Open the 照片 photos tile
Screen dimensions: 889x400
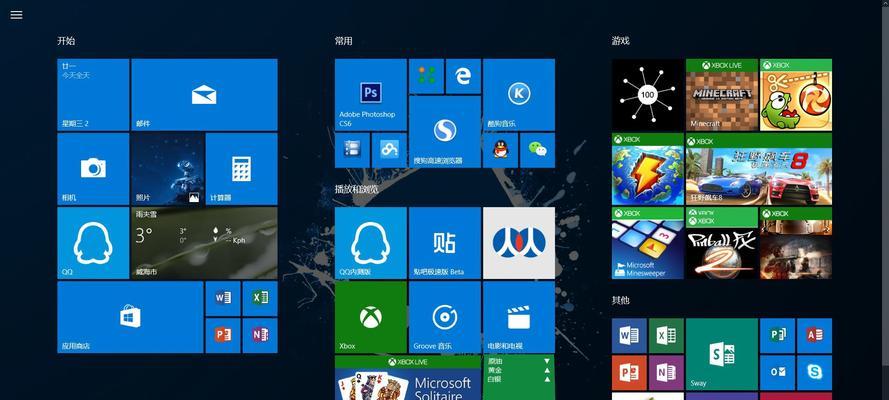(167, 169)
